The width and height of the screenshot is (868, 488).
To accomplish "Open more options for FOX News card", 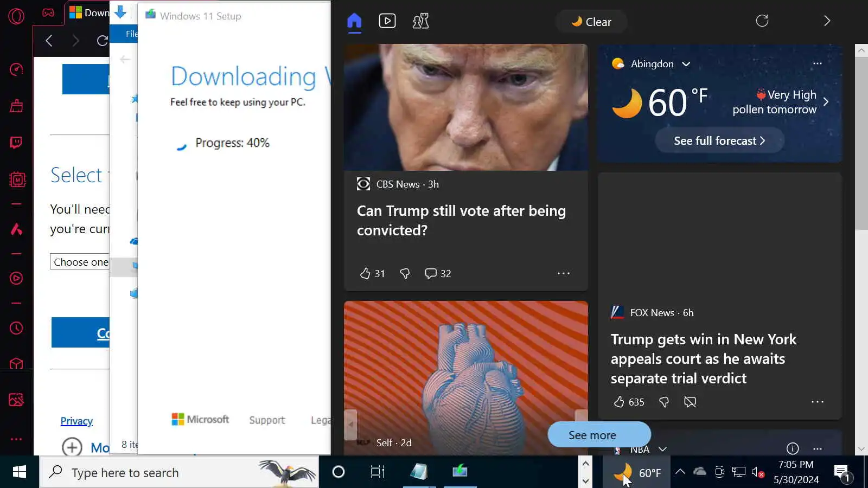I will click(818, 402).
